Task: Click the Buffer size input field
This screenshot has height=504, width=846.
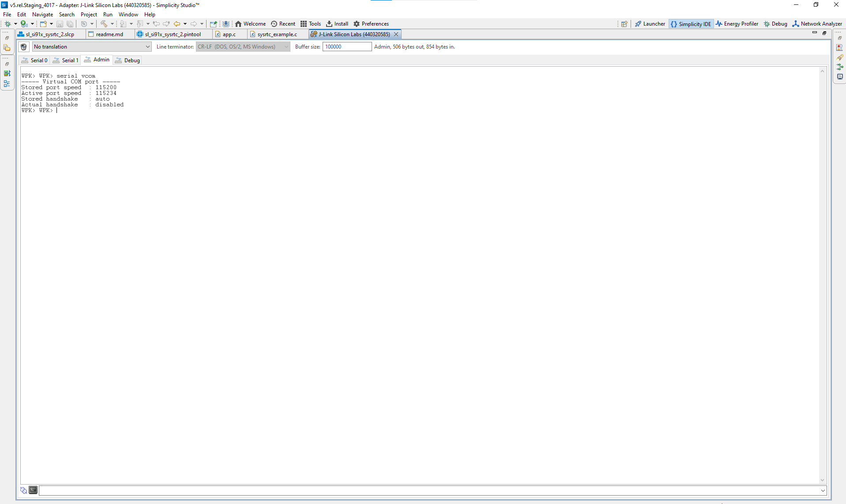Action: tap(347, 47)
